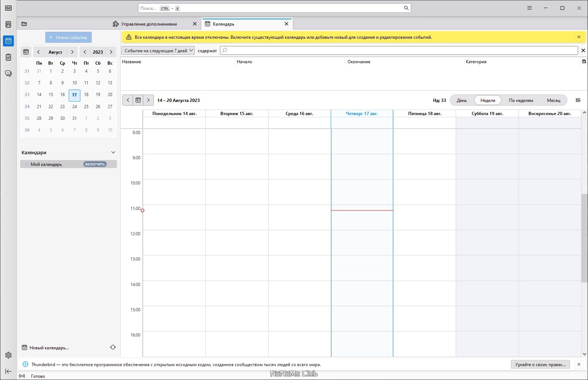Open the Address Book space icon
The height and width of the screenshot is (380, 588).
click(x=8, y=24)
